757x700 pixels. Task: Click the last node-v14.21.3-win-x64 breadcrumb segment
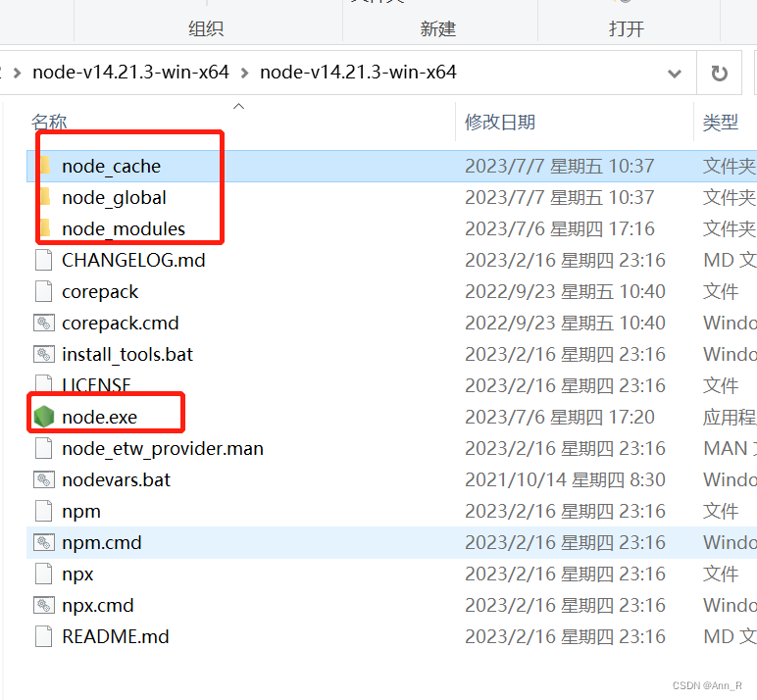pyautogui.click(x=358, y=73)
